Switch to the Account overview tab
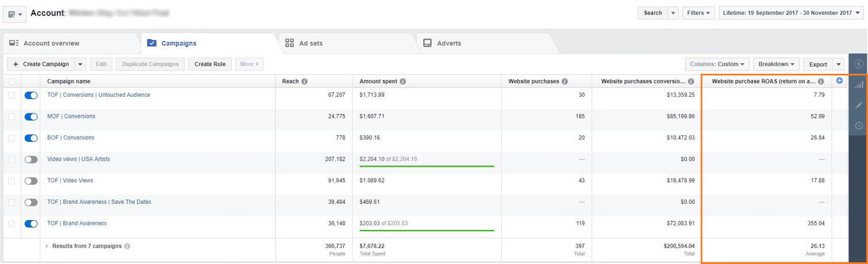 click(x=51, y=43)
